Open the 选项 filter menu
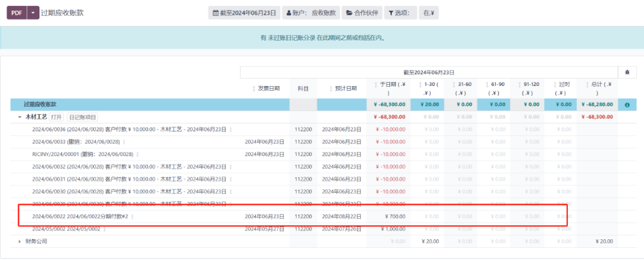 [401, 13]
